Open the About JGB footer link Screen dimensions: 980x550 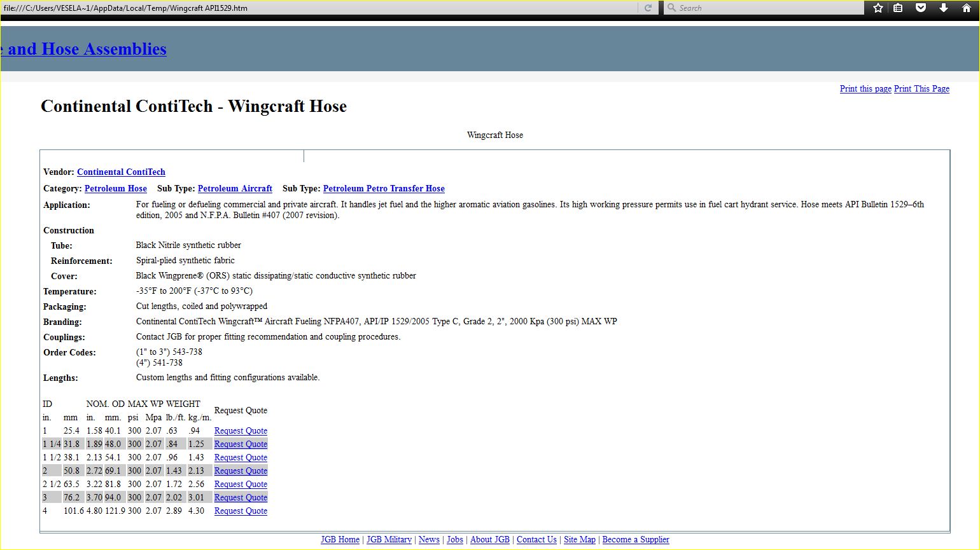coord(490,540)
